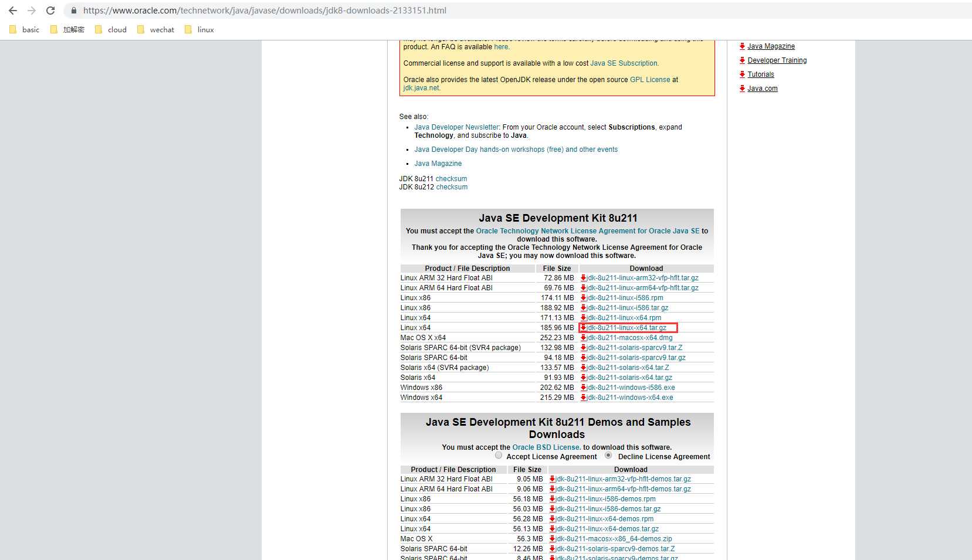Open the basic bookmark folder

(25, 29)
